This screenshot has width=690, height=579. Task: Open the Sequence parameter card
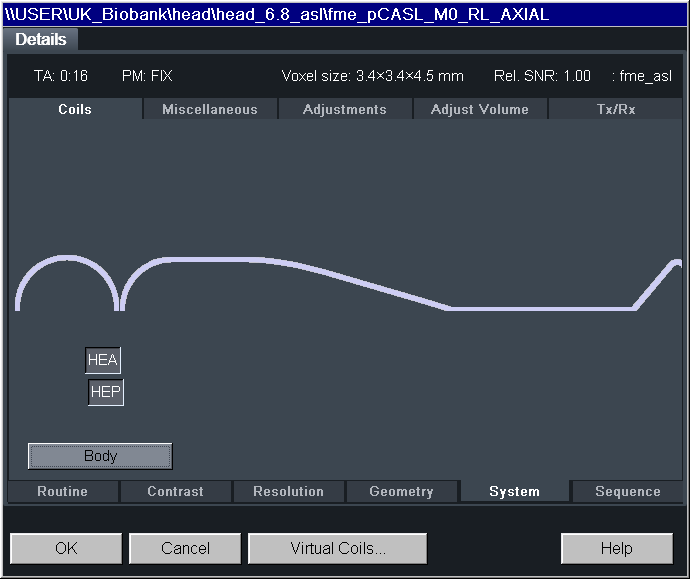click(627, 491)
